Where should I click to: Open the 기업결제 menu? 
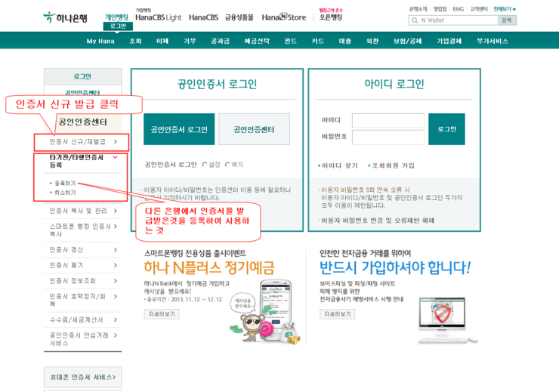pyautogui.click(x=449, y=41)
